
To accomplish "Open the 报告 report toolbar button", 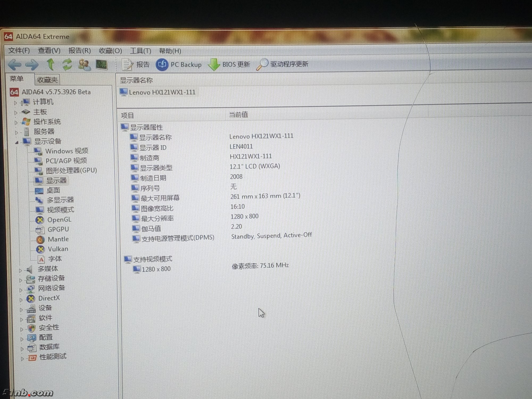I will (x=136, y=64).
